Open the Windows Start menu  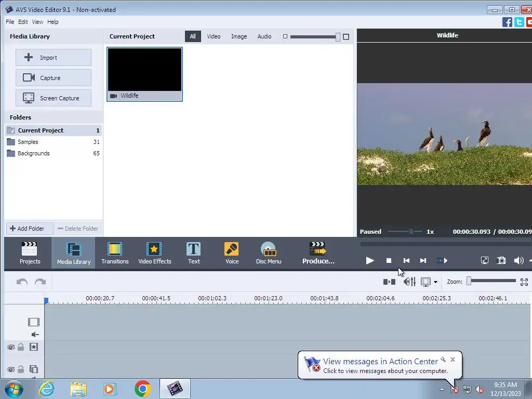coord(14,389)
